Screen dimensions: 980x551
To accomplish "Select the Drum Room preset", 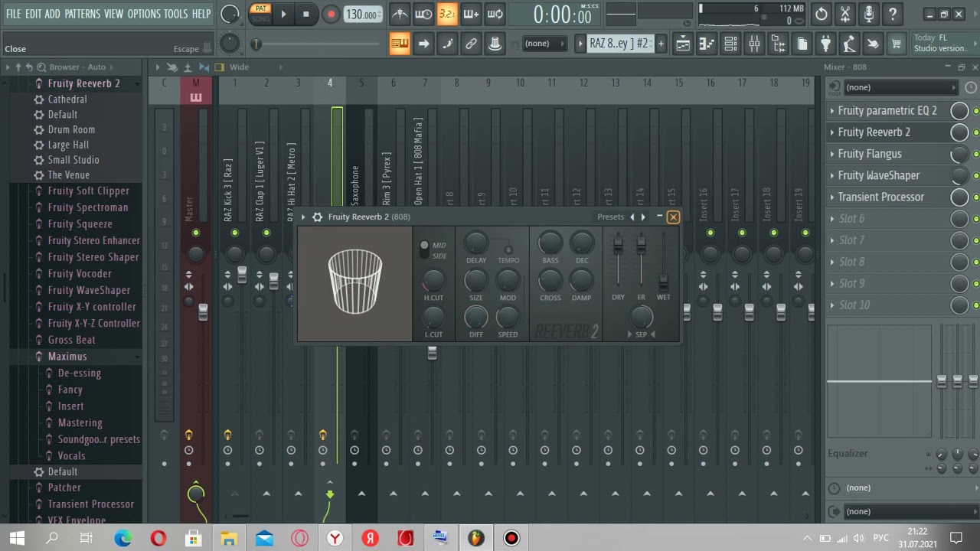I will tap(71, 130).
